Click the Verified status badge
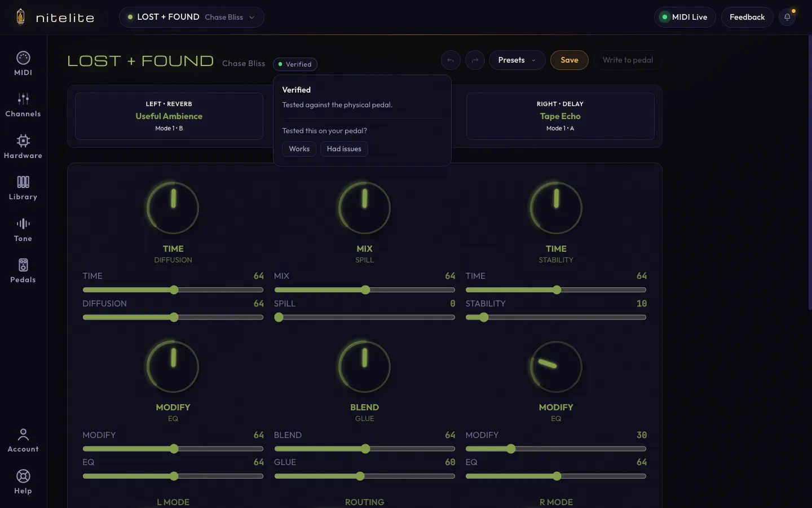 pyautogui.click(x=295, y=64)
